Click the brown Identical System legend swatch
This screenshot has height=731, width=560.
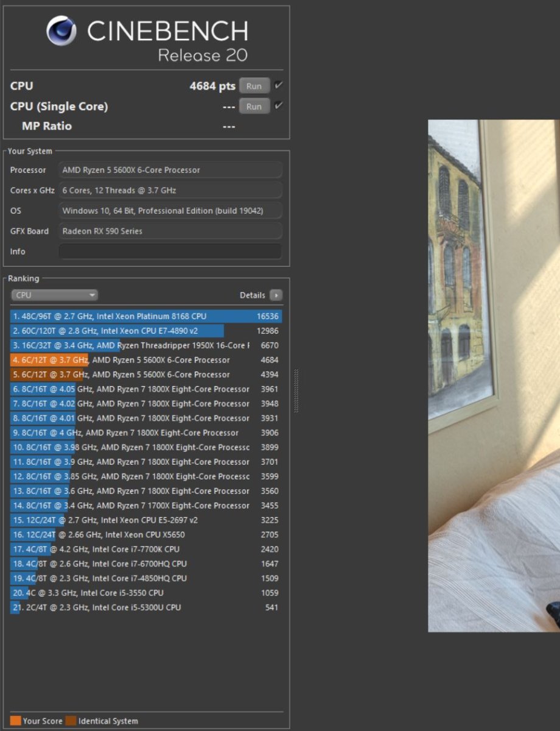[x=71, y=721]
